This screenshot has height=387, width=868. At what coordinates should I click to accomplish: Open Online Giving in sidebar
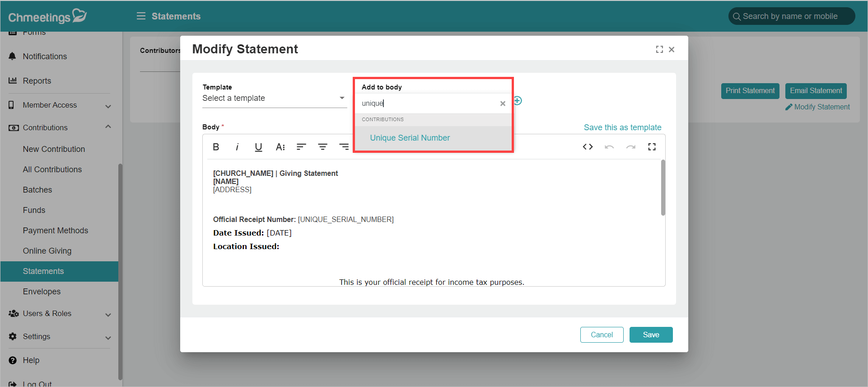tap(47, 251)
